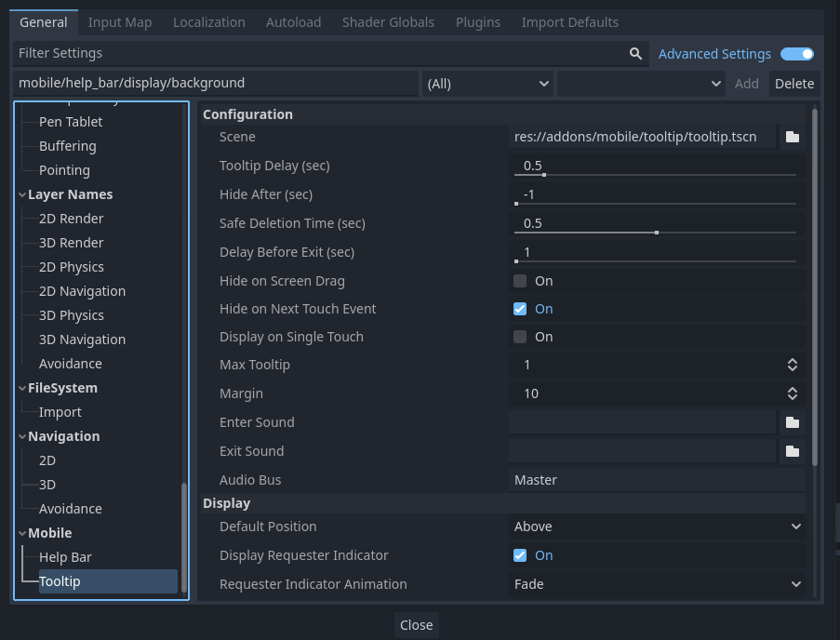The height and width of the screenshot is (640, 840).
Task: Collapse the Layer Names tree section
Action: pyautogui.click(x=22, y=195)
